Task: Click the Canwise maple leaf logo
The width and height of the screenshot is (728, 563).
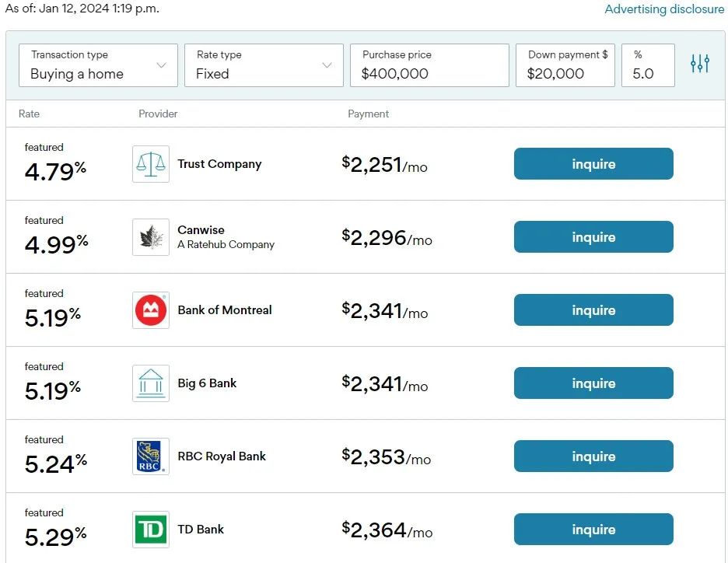Action: click(151, 237)
